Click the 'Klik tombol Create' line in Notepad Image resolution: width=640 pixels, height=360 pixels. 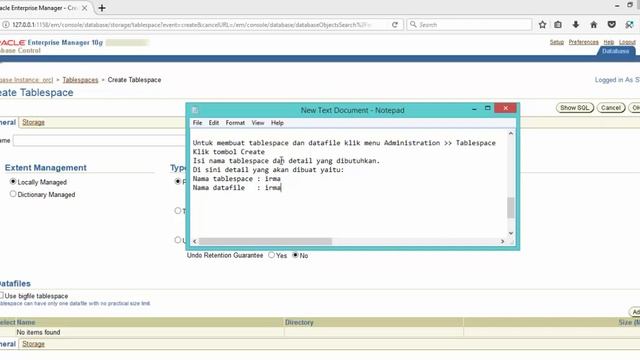229,152
